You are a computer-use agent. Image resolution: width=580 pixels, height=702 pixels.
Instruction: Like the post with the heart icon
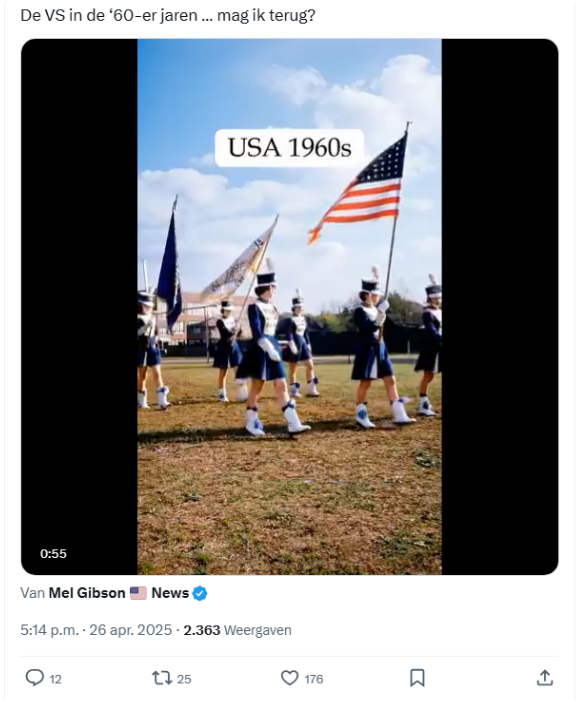(290, 678)
